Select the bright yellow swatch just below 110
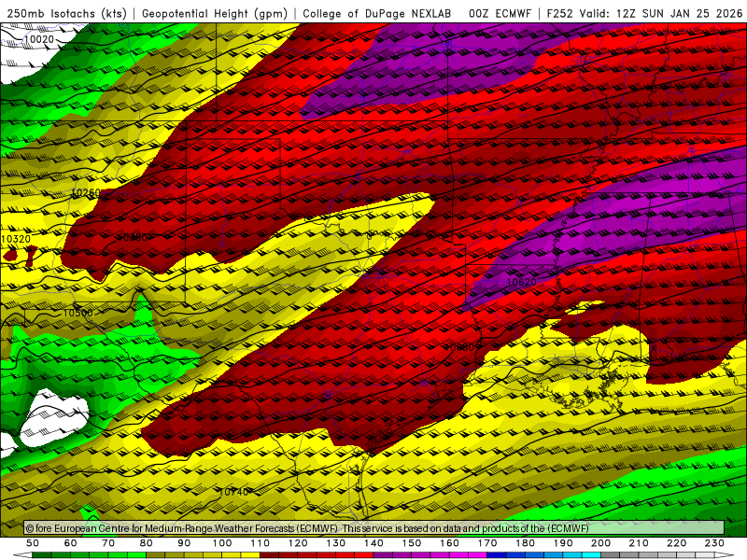747x560 pixels. coord(250,555)
